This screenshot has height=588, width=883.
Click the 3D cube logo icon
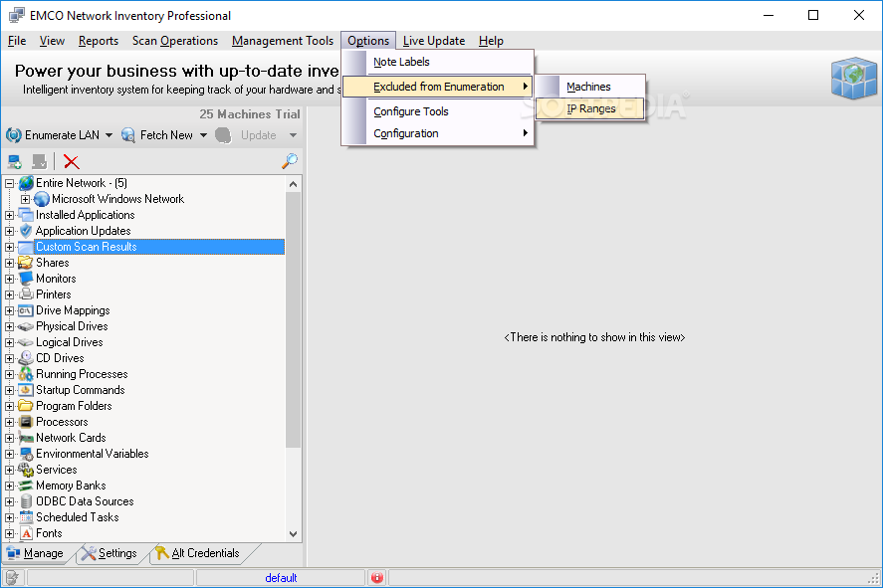click(x=854, y=78)
